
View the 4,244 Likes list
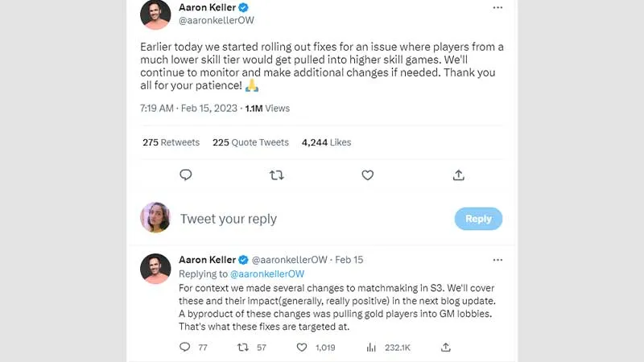click(327, 142)
